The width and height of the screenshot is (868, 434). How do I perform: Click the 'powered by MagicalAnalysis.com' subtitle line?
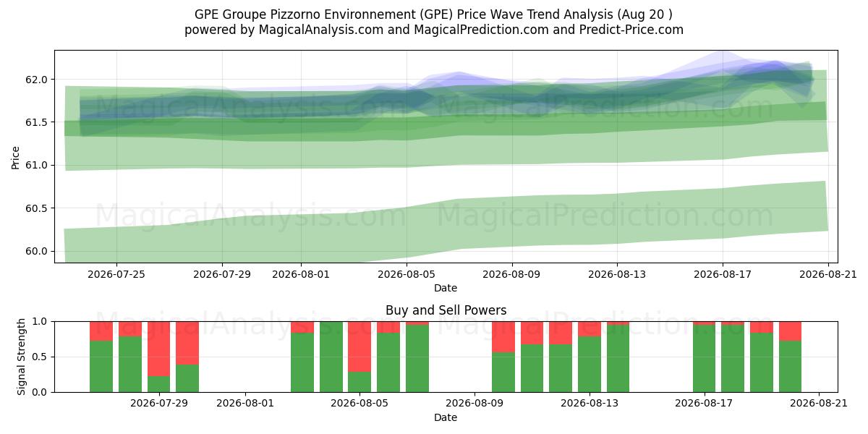pyautogui.click(x=434, y=30)
